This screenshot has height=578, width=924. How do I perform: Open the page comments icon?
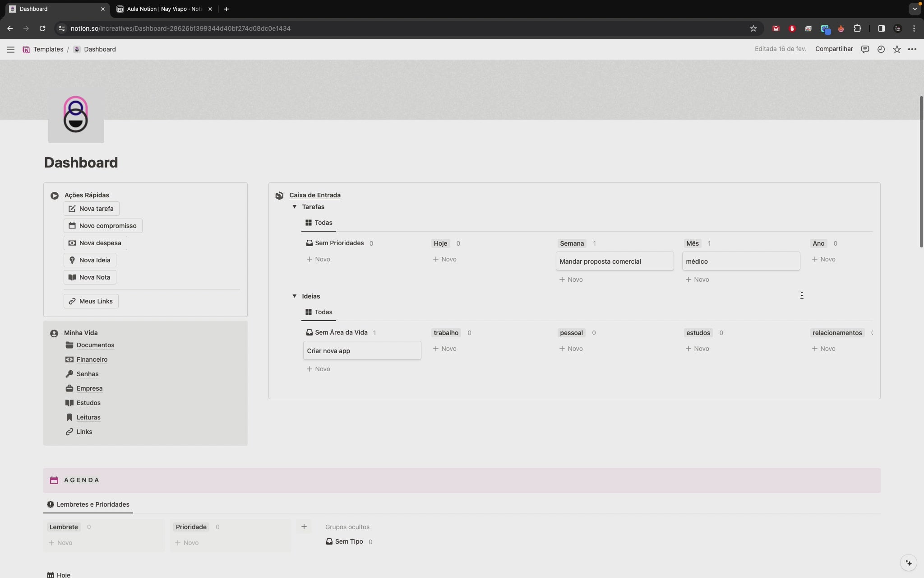865,49
